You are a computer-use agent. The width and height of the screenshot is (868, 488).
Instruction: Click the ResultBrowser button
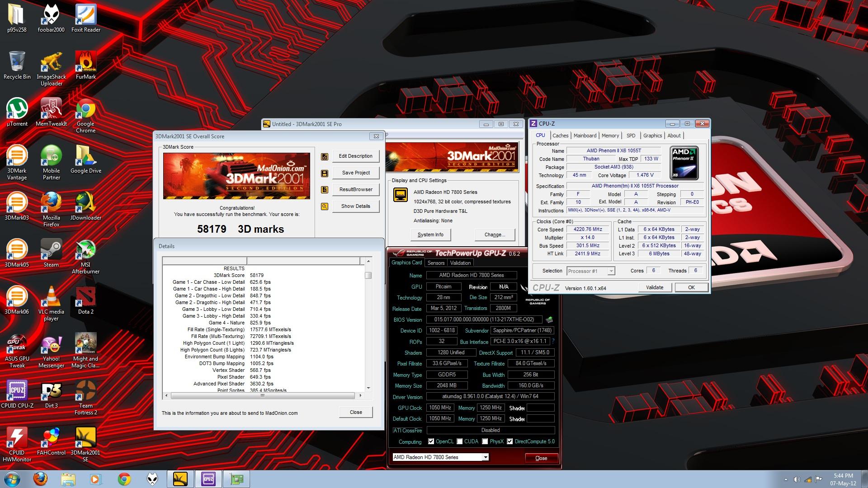coord(356,190)
